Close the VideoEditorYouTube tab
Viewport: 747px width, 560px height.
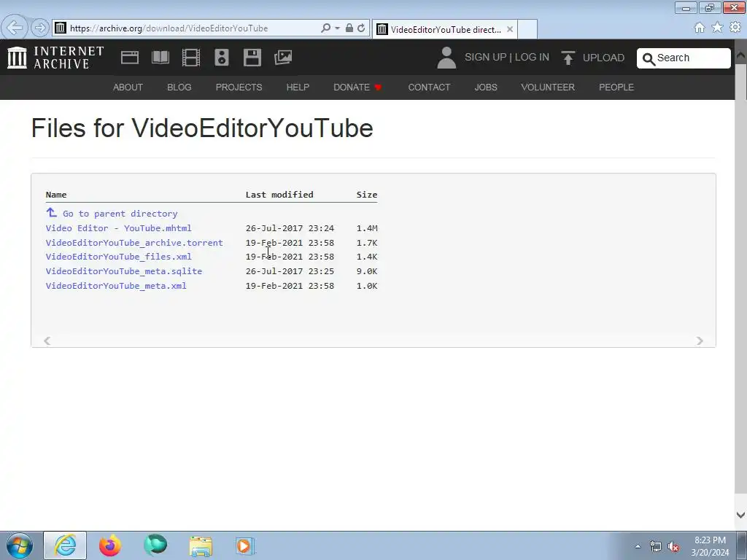510,29
